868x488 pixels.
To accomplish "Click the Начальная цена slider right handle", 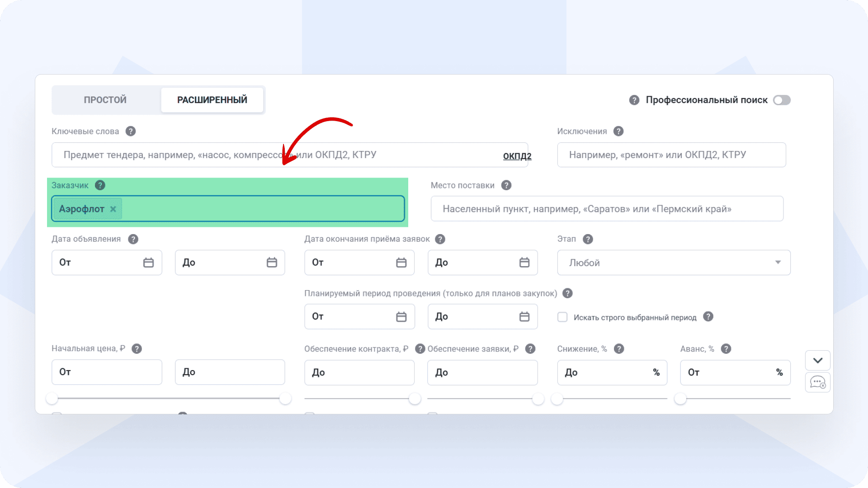I will [x=285, y=399].
